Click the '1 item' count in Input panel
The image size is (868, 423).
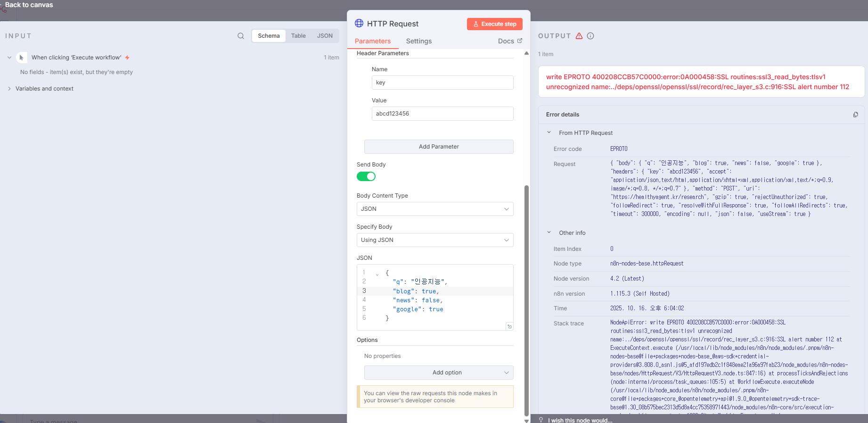pos(331,58)
